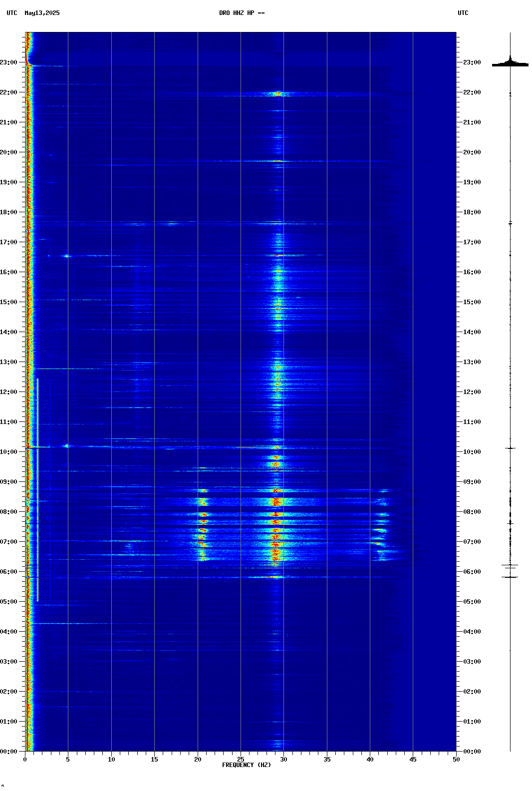The height and width of the screenshot is (791, 532).
Task: Click the 18:00 label on left time axis
Action: click(8, 212)
